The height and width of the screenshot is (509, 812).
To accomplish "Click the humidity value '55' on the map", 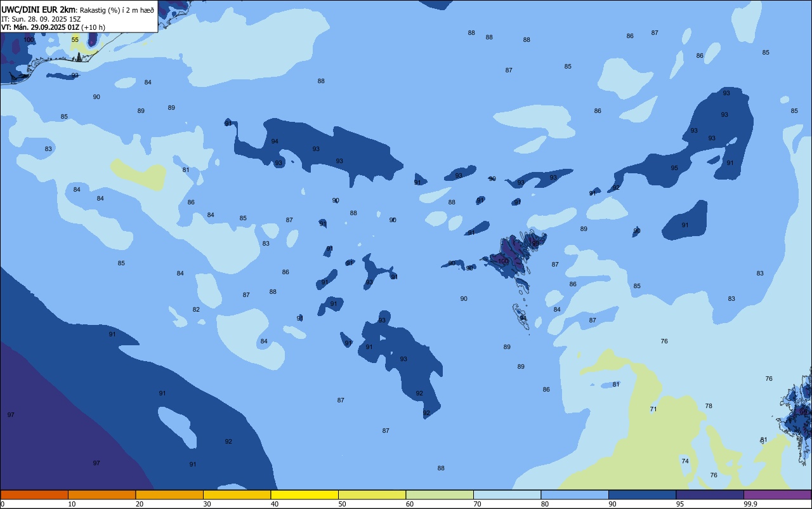I will pos(75,39).
